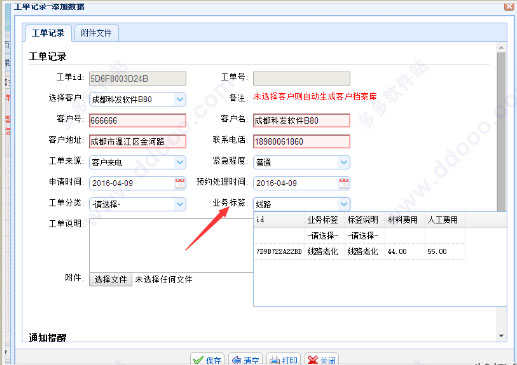Viewport: 517px width, 365px height.
Task: Focus the 客户号 input with 666666
Action: 138,120
